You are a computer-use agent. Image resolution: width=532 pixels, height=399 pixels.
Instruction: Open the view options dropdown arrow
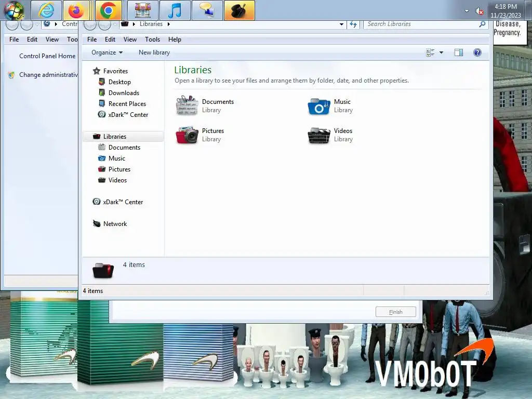pyautogui.click(x=441, y=52)
